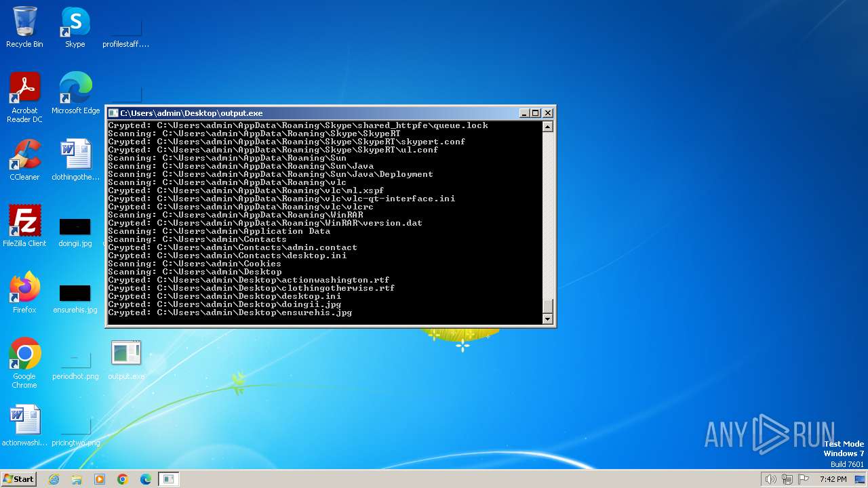The width and height of the screenshot is (868, 488).
Task: Click the admin.contact crypted line
Action: pyautogui.click(x=233, y=247)
